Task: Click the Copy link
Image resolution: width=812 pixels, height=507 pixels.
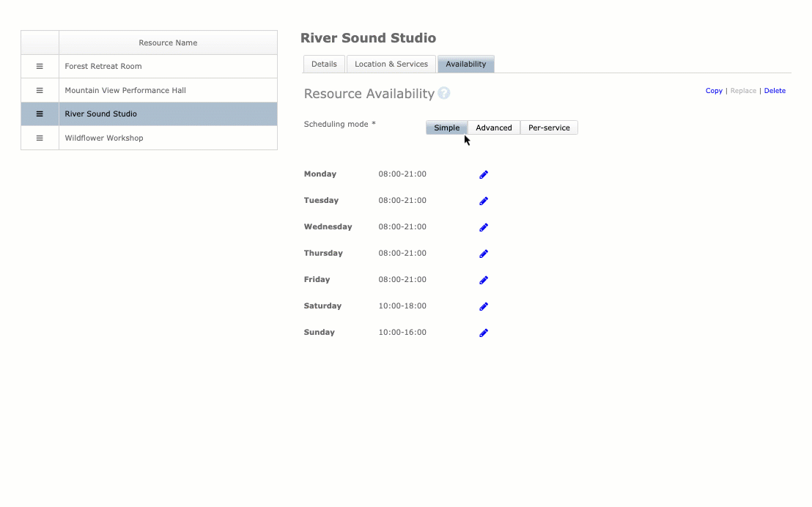Action: click(714, 91)
